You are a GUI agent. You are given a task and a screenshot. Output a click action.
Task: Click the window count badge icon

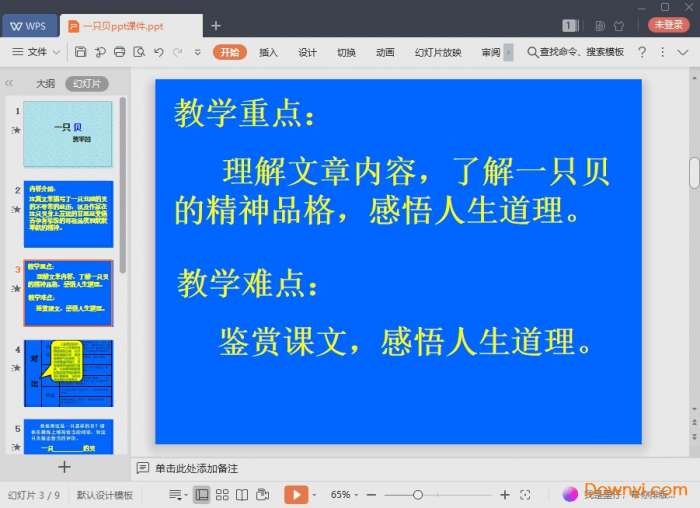point(570,26)
